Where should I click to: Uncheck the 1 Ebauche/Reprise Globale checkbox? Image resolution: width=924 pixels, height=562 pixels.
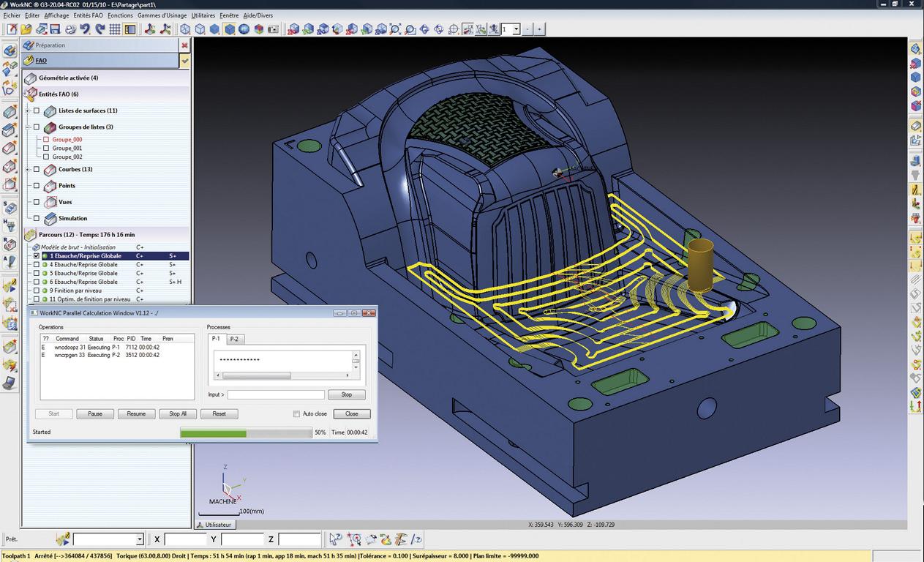tap(37, 256)
